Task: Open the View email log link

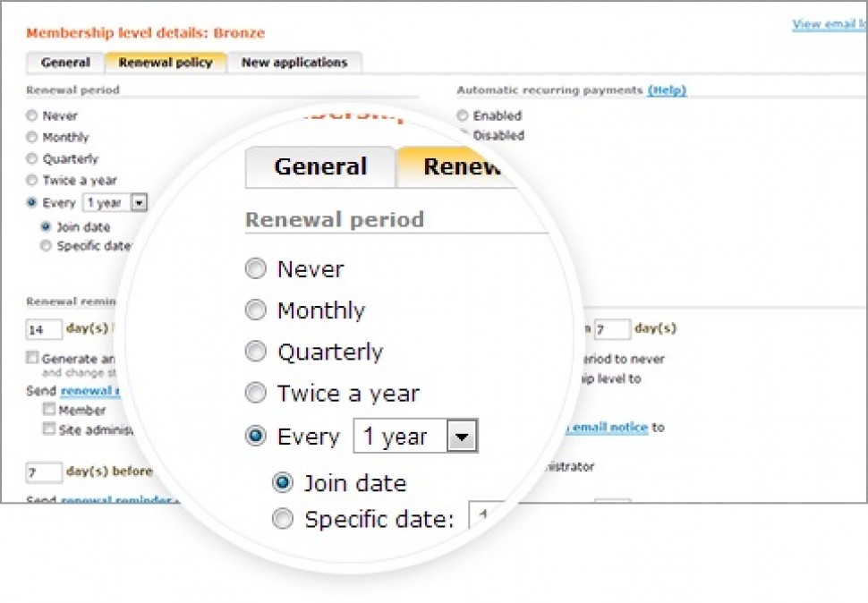Action: (829, 24)
